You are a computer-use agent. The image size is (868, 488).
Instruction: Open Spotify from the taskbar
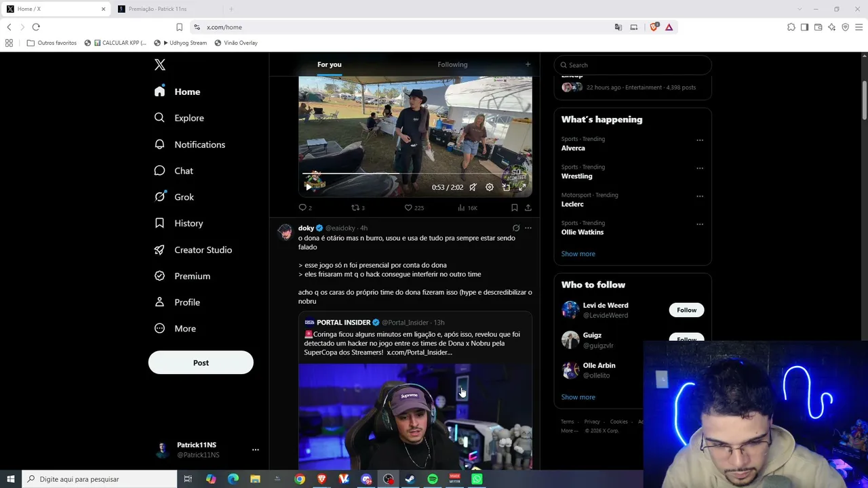(x=433, y=479)
